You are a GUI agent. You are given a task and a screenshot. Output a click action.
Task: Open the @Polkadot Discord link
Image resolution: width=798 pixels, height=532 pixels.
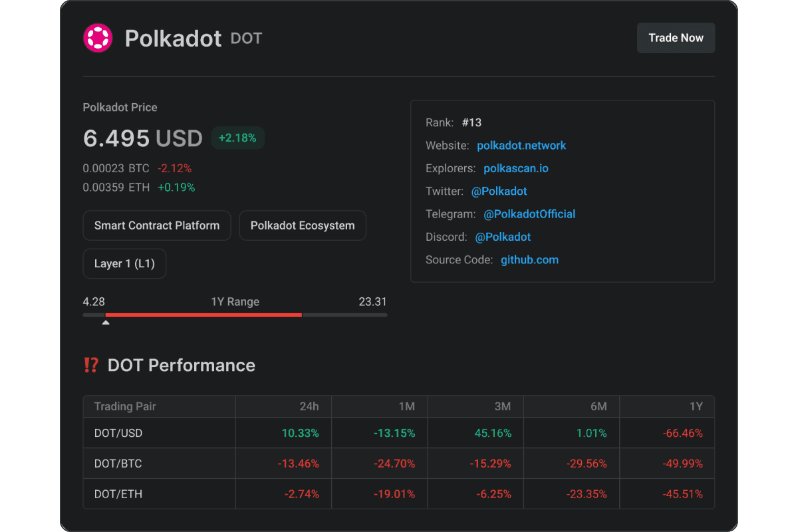(503, 237)
